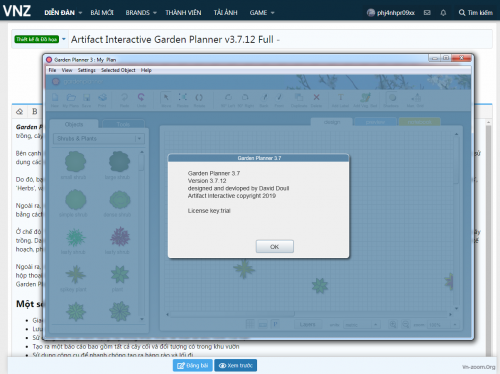
Task: Select the Rotate tool
Action: point(199,97)
